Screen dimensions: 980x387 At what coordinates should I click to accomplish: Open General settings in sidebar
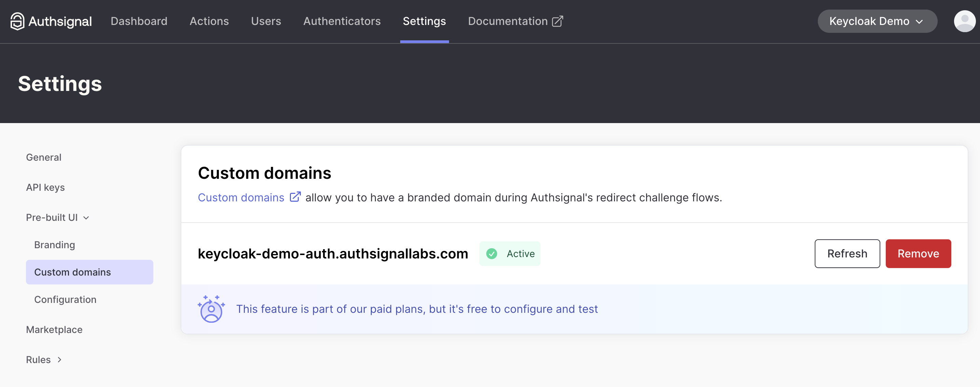tap(44, 157)
